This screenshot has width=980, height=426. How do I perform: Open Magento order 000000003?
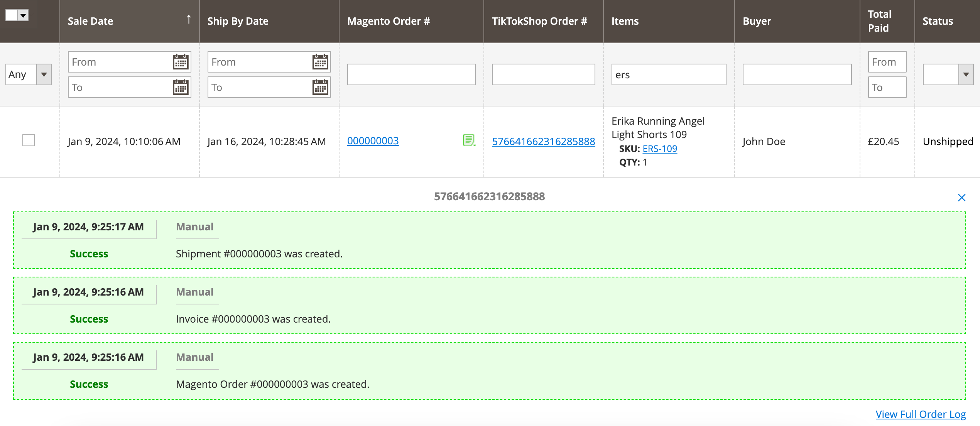[x=373, y=141]
